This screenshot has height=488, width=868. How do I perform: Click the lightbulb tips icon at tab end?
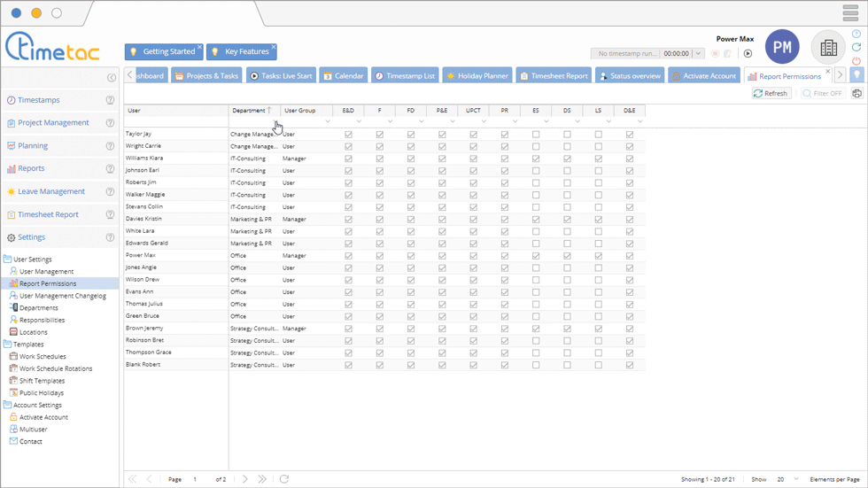pos(857,74)
